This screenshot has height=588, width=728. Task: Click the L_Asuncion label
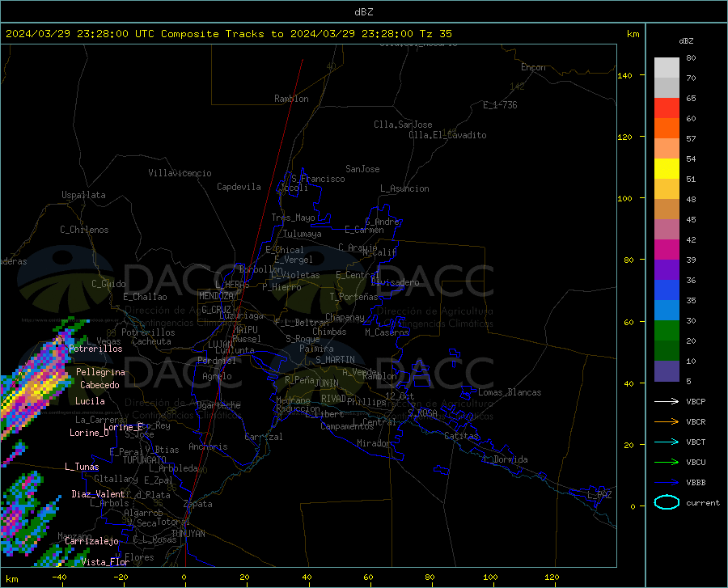pos(404,188)
